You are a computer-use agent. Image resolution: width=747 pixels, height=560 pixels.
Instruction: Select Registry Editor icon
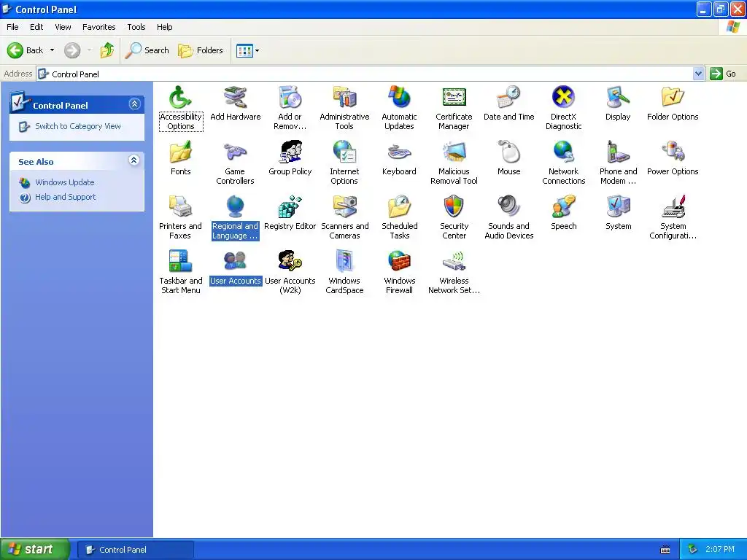[290, 207]
